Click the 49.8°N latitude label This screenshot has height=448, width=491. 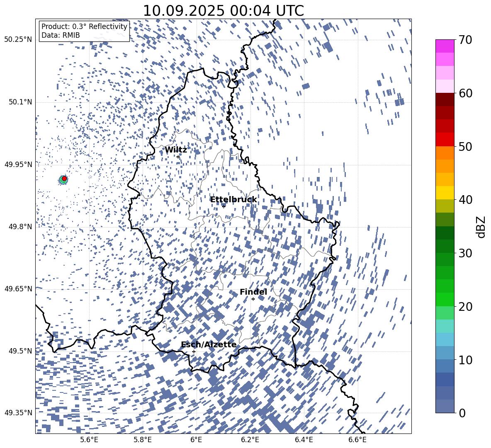click(20, 227)
